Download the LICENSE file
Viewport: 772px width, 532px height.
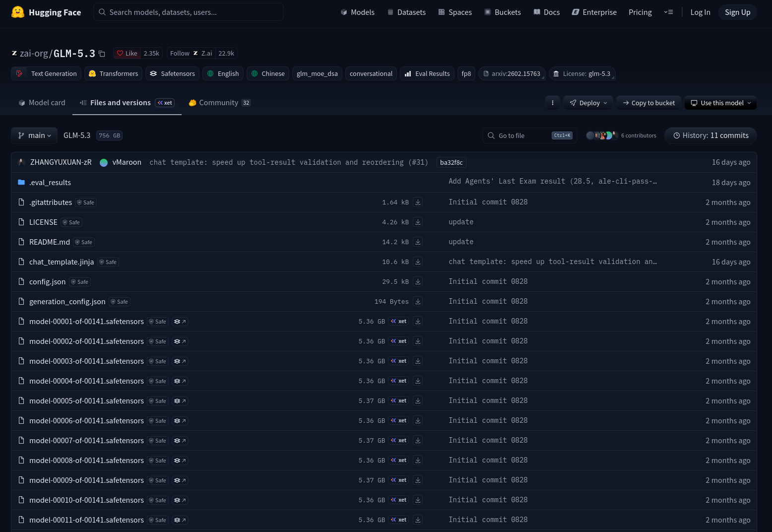[x=418, y=222]
